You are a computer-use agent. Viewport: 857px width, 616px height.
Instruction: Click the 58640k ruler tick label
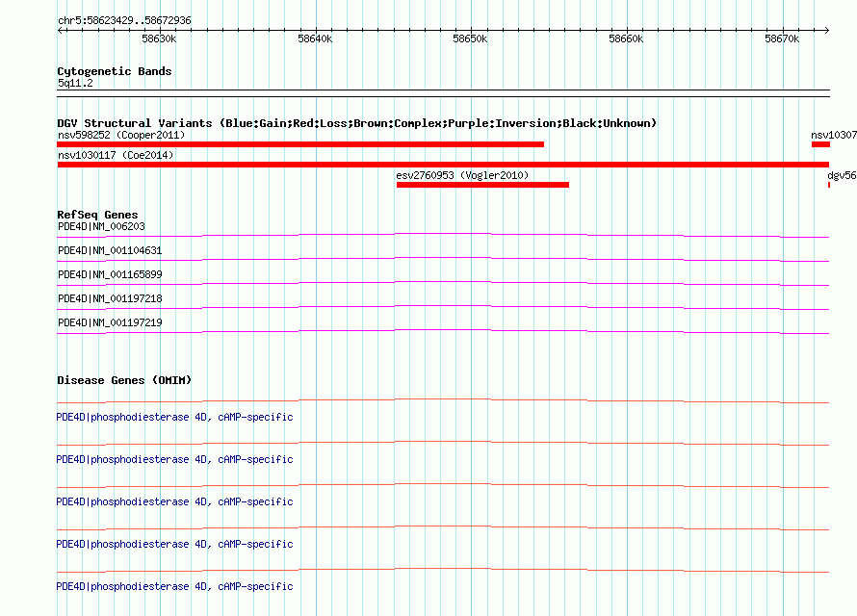click(315, 38)
